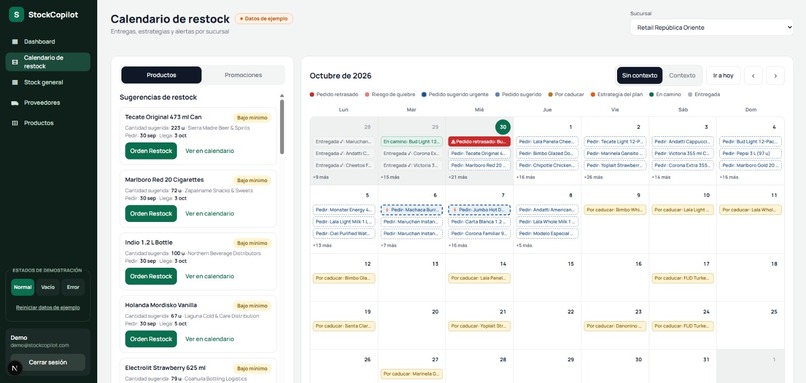Open Proveedores menu item

pyautogui.click(x=48, y=103)
